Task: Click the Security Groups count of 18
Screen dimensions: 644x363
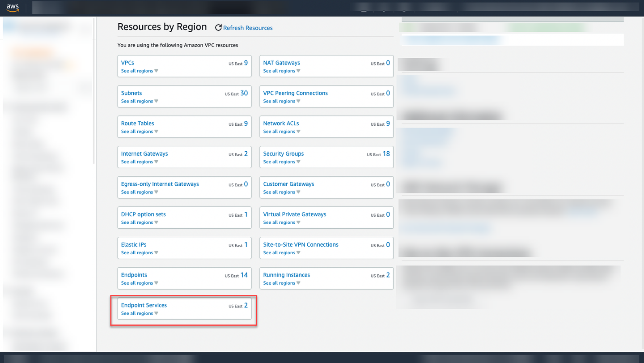Action: click(386, 154)
